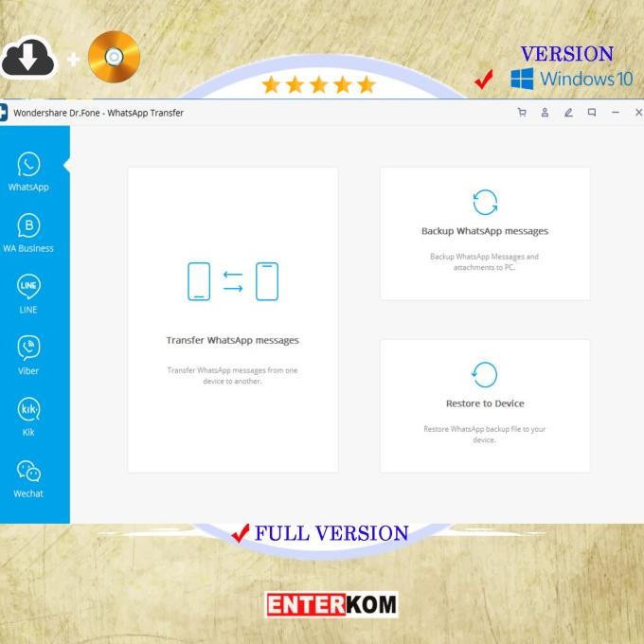This screenshot has width=644, height=644.
Task: Click 'Backup WhatsApp Messages and attachments' description
Action: 485,261
